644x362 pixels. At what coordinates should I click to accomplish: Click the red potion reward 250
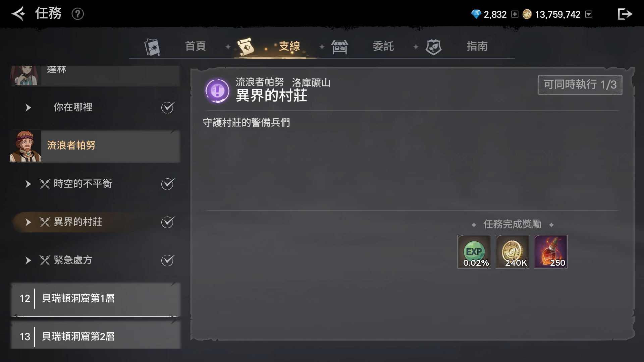[x=551, y=252]
